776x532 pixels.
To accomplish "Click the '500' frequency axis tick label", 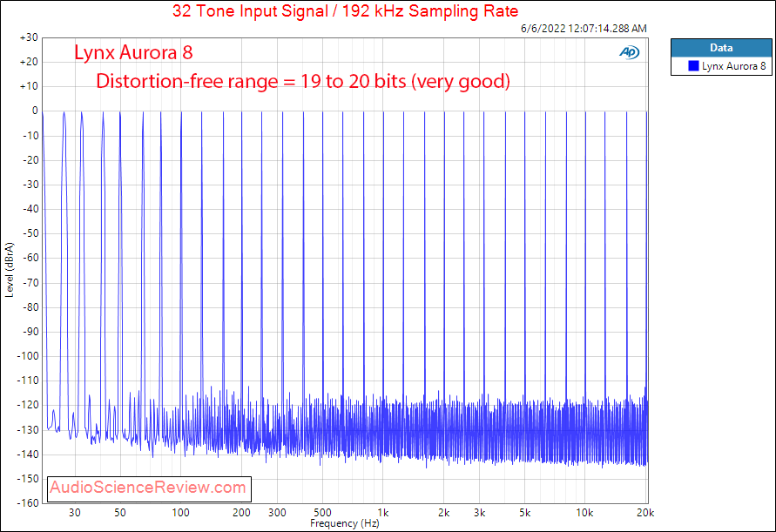I will pos(322,513).
